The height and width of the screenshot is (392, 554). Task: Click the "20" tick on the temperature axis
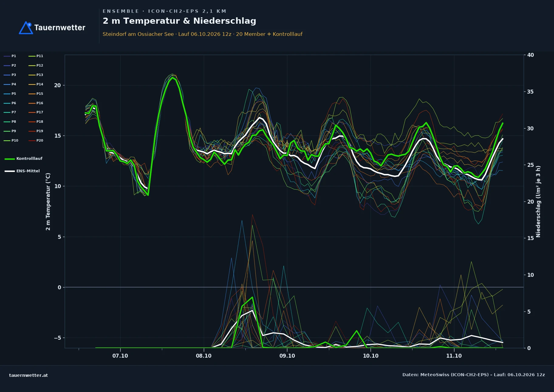pos(57,85)
